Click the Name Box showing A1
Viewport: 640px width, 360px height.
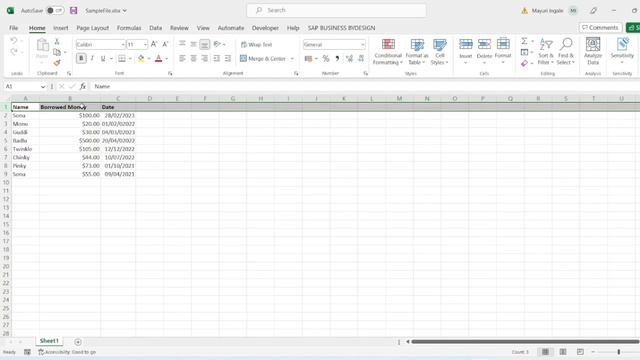24,87
